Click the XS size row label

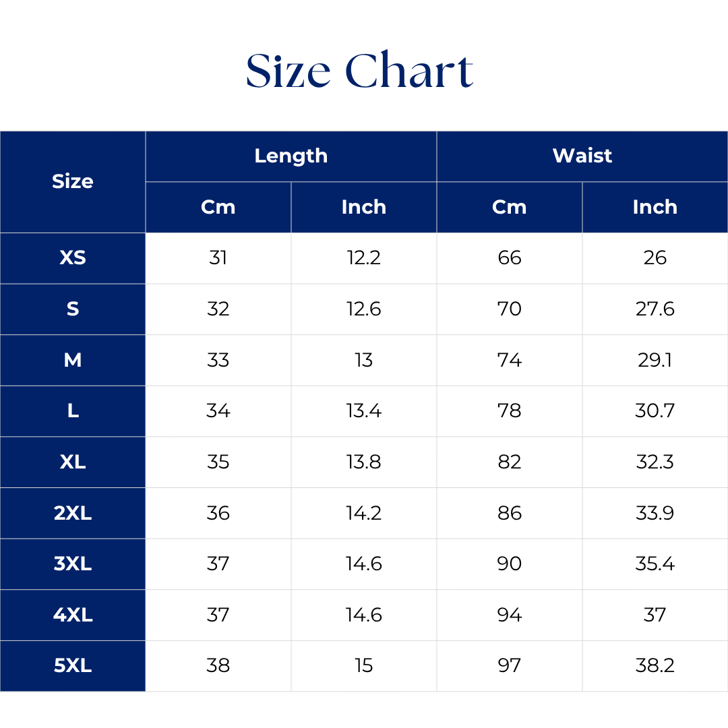pos(73,257)
